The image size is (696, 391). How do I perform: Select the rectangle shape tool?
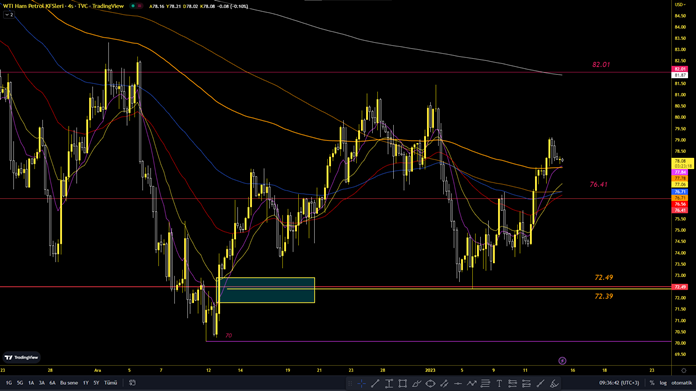coord(403,383)
